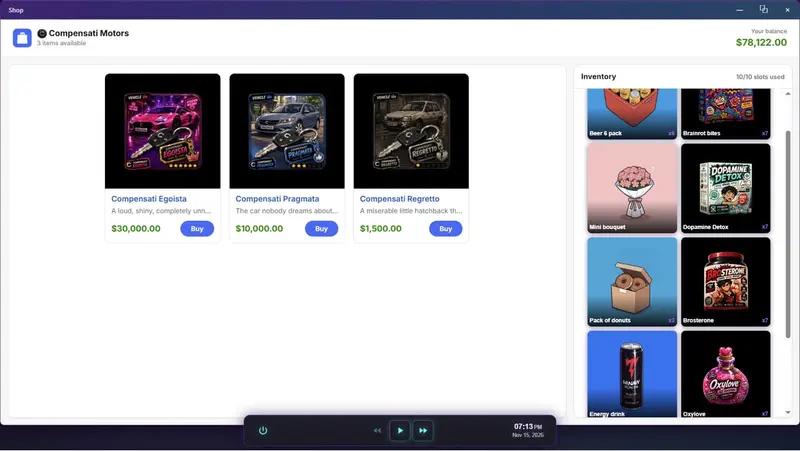Screen dimensions: 800x451
Task: Click the Compensati Pragmata title link
Action: (278, 199)
